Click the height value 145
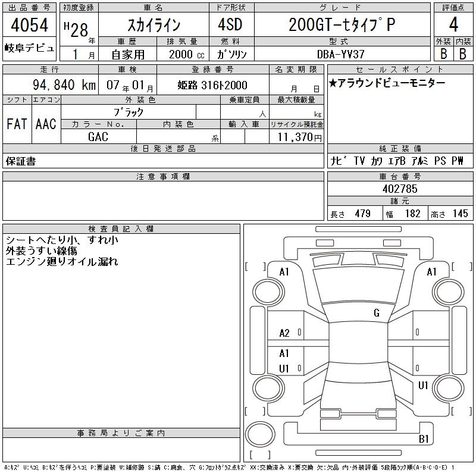The height and width of the screenshot is (476, 476). click(460, 214)
